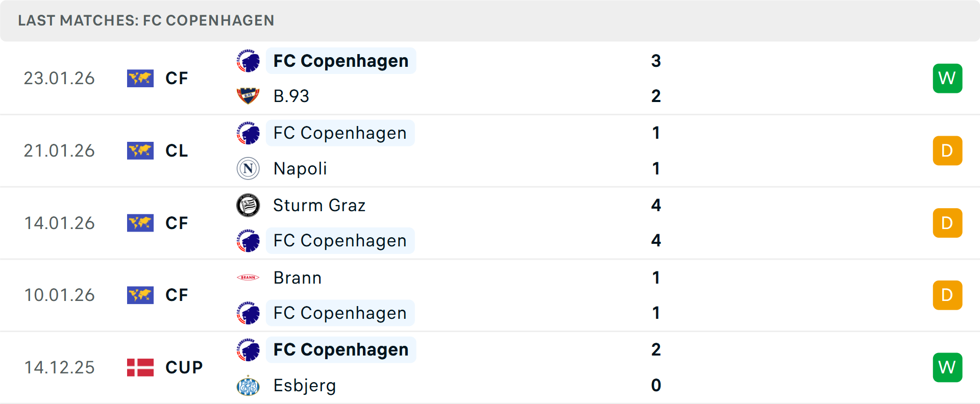The image size is (980, 404).
Task: Click FC Copenhagen crest in Esbjerg match
Action: (248, 350)
